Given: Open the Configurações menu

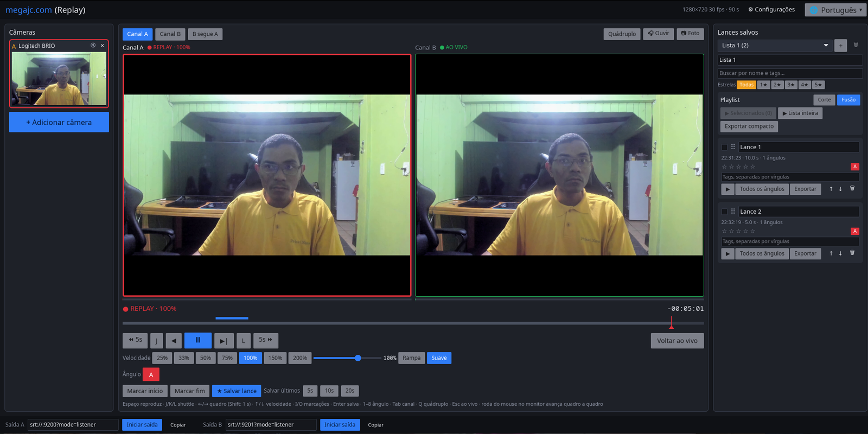Looking at the screenshot, I should coord(771,9).
